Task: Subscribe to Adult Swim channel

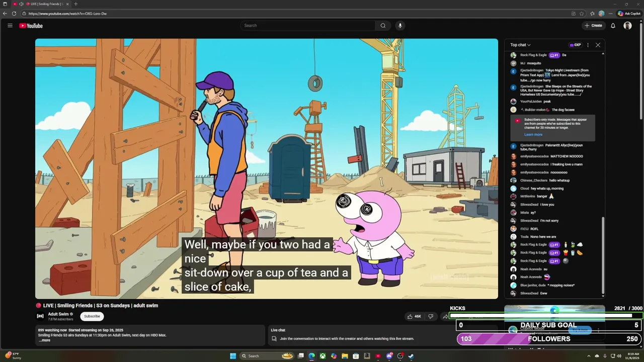Action: pos(92,316)
